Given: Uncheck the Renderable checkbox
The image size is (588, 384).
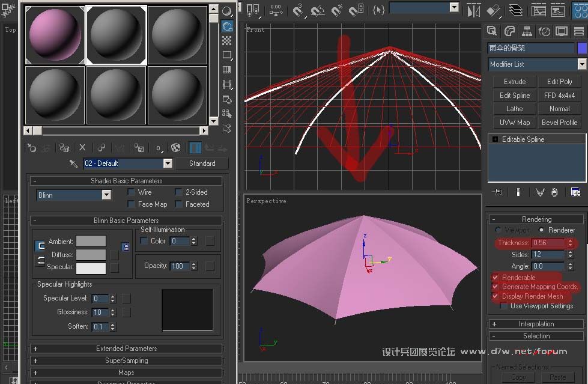Looking at the screenshot, I should click(495, 278).
